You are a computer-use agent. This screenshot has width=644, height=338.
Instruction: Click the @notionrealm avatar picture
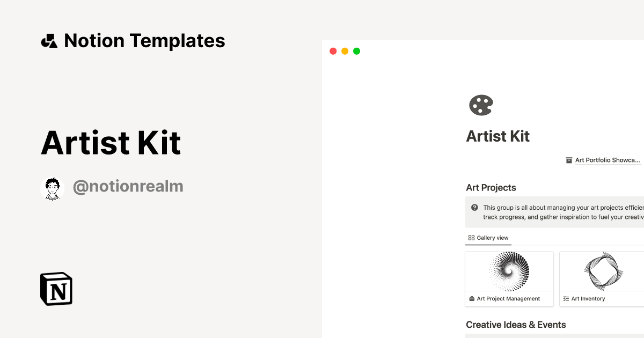click(x=52, y=187)
